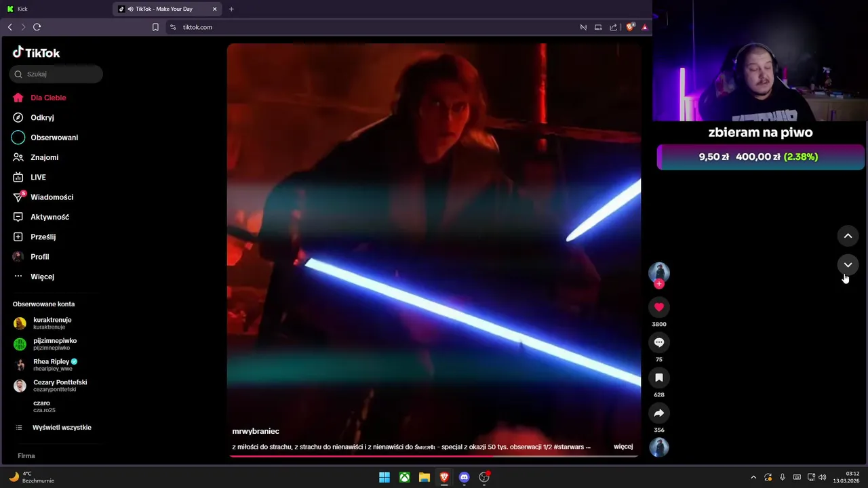Click mrwybraniec username

pyautogui.click(x=256, y=431)
